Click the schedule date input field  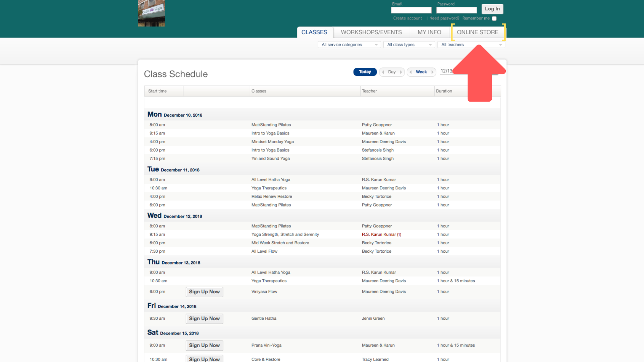(x=447, y=71)
